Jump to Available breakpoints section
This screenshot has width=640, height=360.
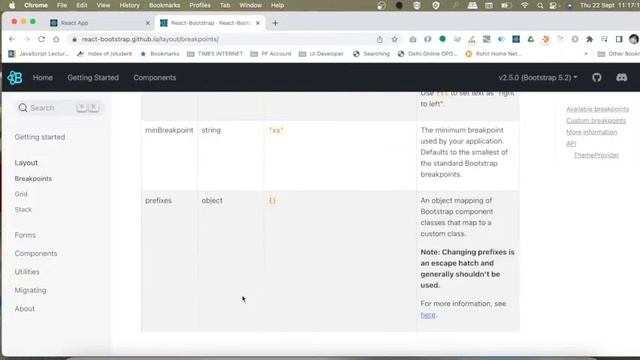598,109
